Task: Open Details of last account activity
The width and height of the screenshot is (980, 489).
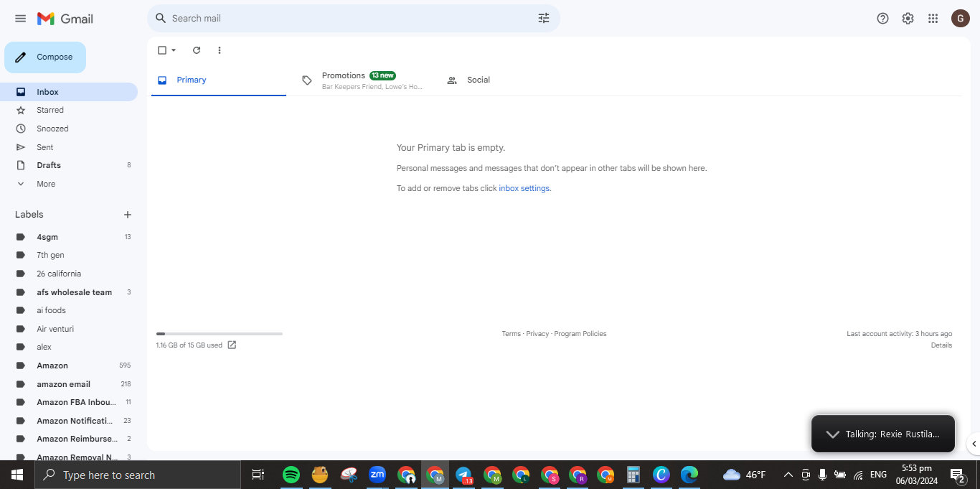Action: pyautogui.click(x=941, y=345)
